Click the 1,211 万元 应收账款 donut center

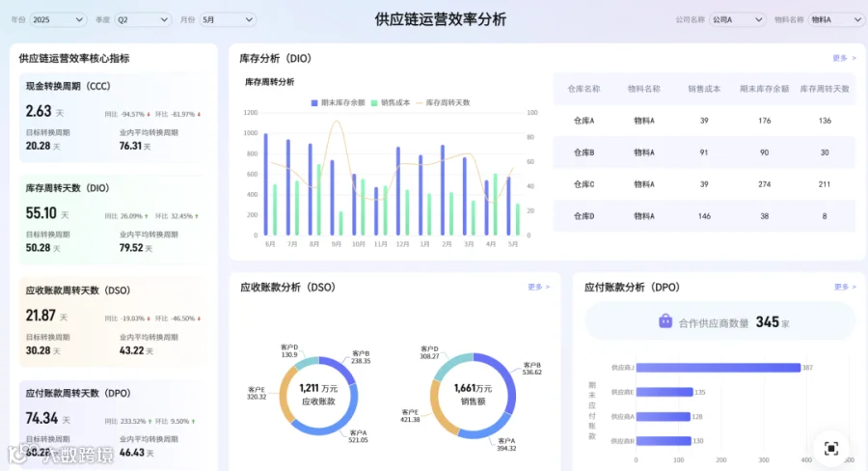(x=318, y=395)
